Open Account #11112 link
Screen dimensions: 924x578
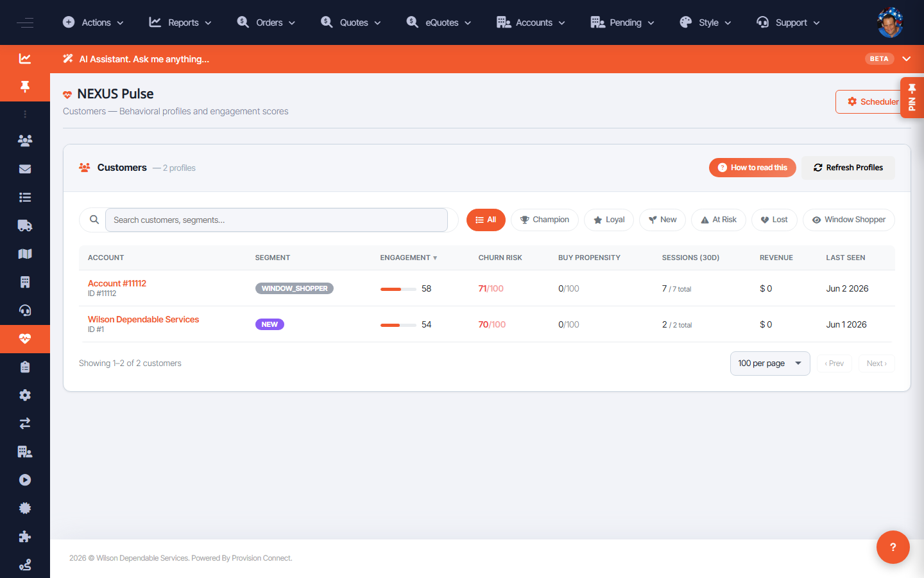point(117,283)
